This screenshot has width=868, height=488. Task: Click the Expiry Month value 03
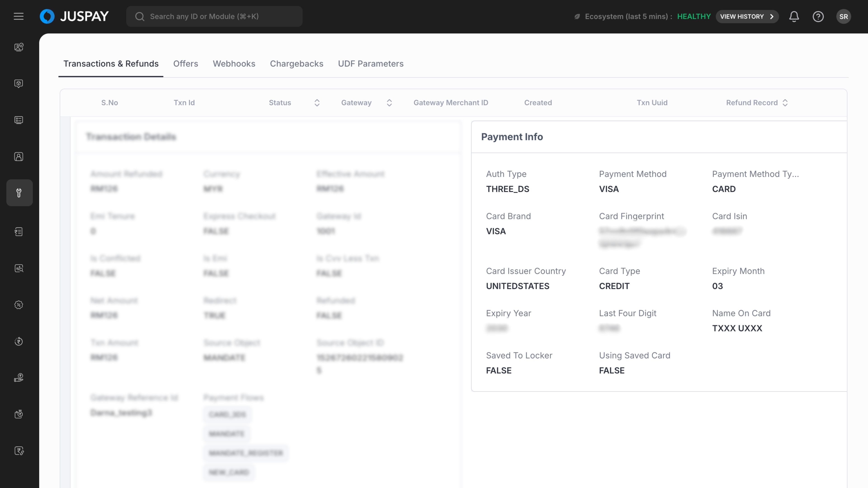point(717,286)
